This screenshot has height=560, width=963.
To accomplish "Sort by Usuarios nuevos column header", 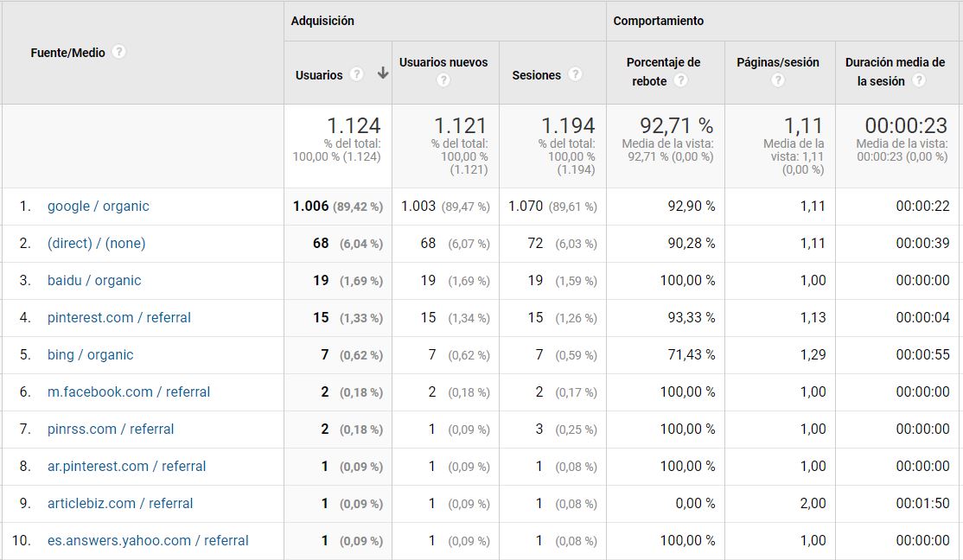I will point(443,62).
